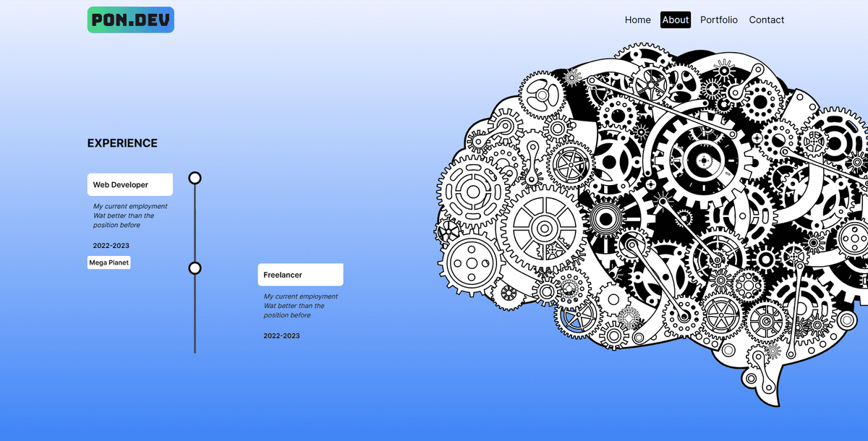Click the timeline marker beside Web Developer
This screenshot has width=868, height=441.
click(x=195, y=178)
